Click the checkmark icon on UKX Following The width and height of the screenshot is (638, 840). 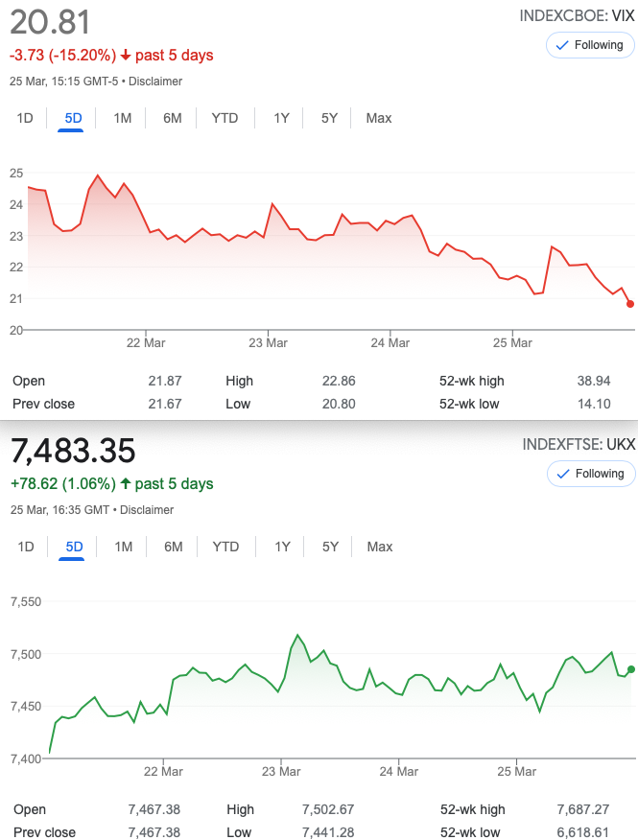click(562, 474)
